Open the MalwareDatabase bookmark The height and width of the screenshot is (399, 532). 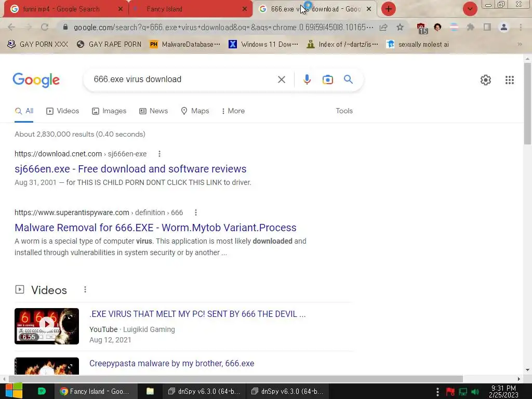click(x=185, y=45)
